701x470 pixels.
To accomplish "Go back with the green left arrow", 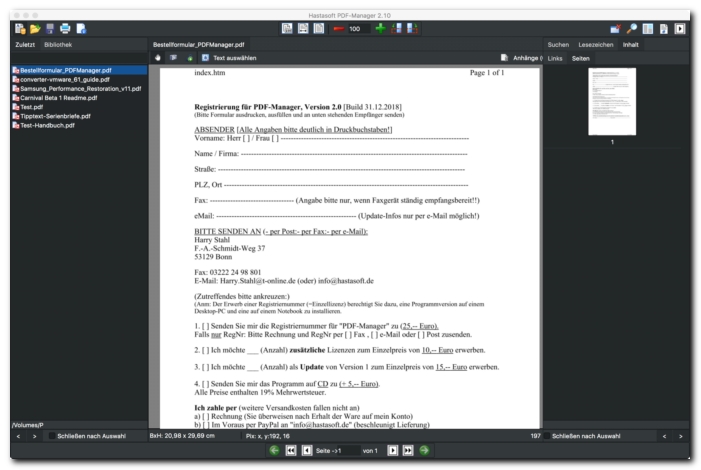I will [x=274, y=450].
